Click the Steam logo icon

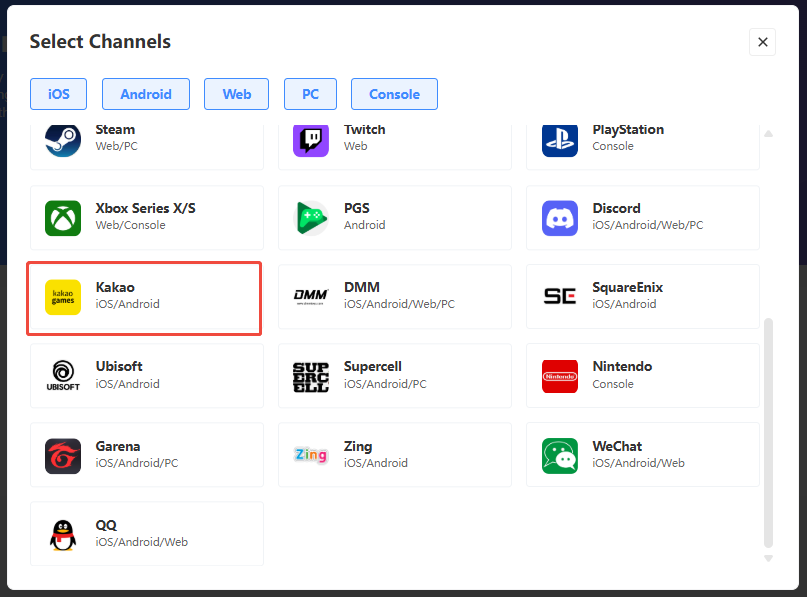[x=63, y=140]
